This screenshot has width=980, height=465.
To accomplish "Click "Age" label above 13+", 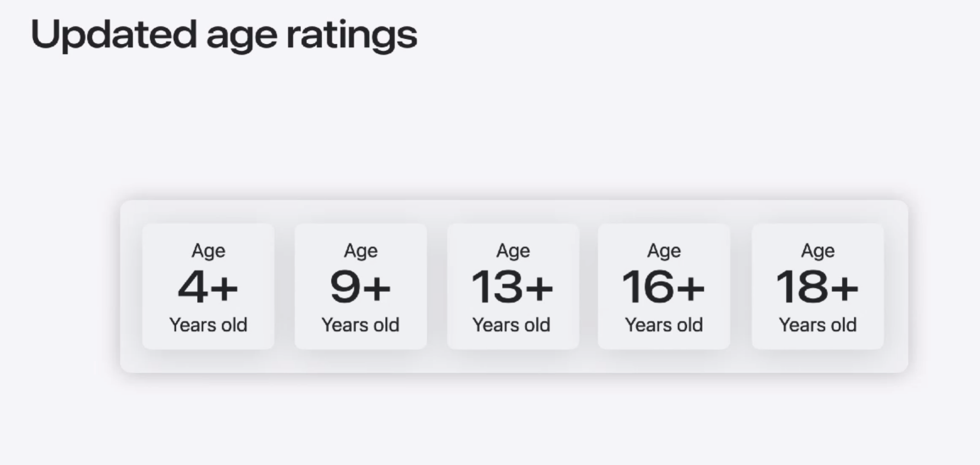I will point(513,250).
